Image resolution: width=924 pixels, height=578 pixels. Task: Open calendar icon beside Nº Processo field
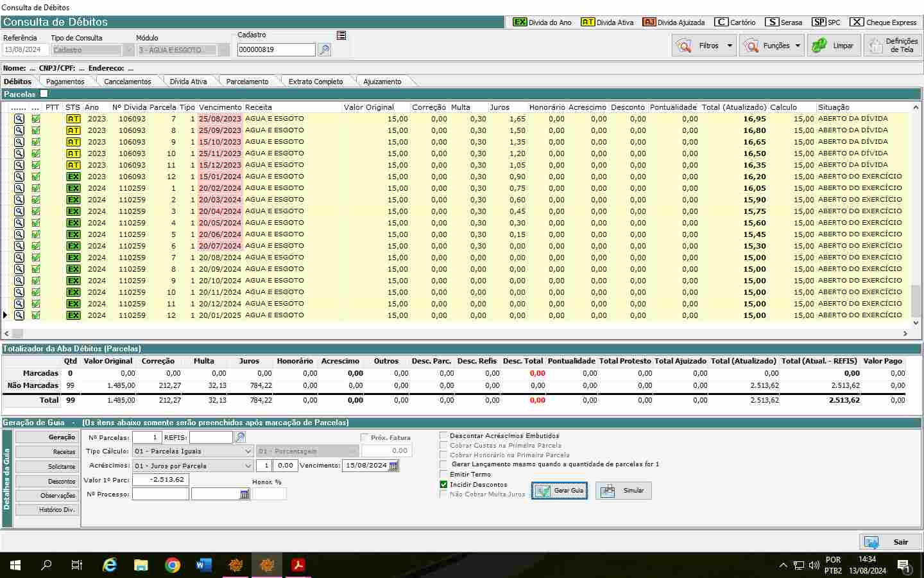244,494
